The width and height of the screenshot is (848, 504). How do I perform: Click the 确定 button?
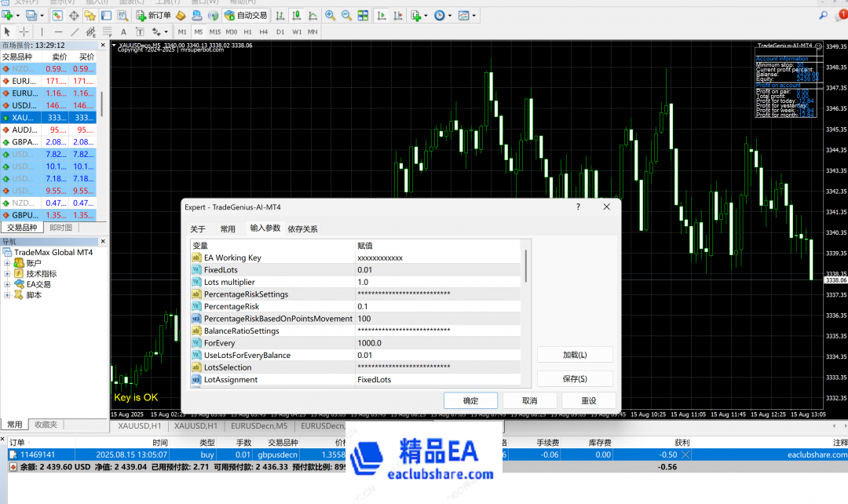(470, 400)
